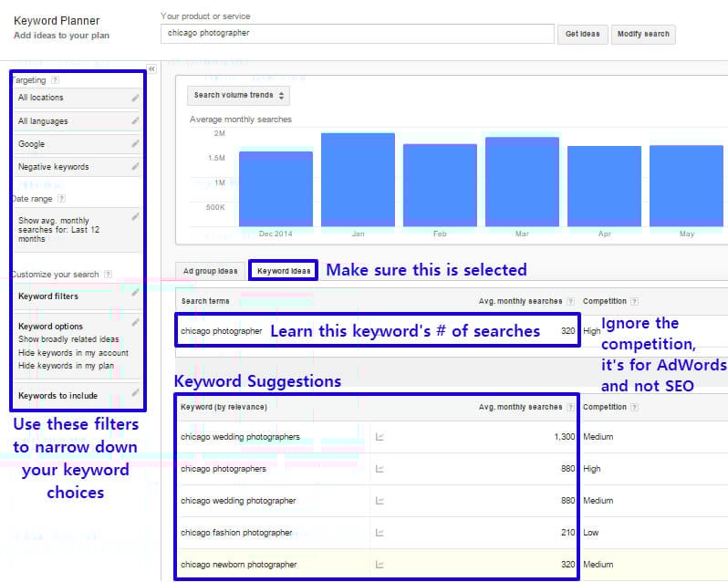Screen dimensions: 728x582
Task: Click the help icon next to Targeting
Action: click(56, 80)
